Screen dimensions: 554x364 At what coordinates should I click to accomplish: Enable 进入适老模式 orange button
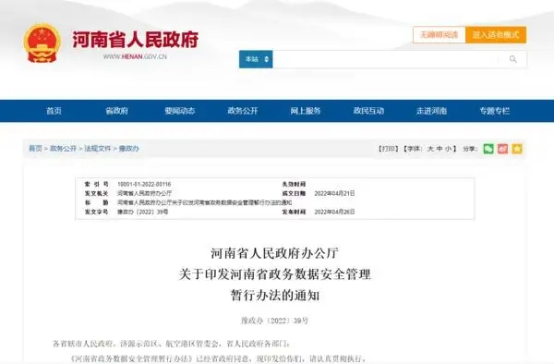tap(496, 35)
